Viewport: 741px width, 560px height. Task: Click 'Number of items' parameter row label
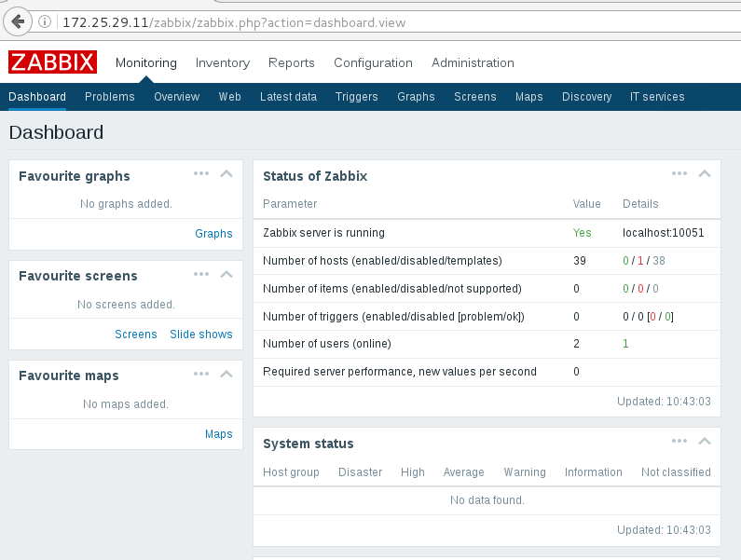coord(392,288)
